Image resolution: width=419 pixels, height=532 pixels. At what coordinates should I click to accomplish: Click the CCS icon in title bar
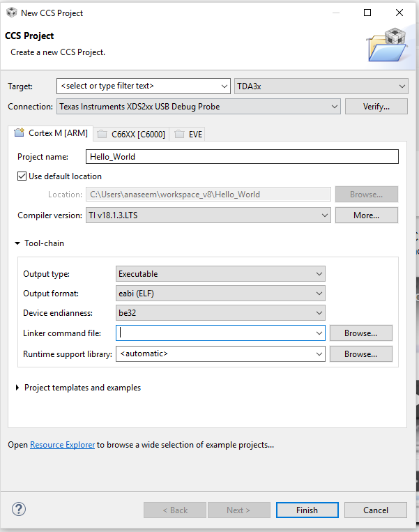click(10, 13)
